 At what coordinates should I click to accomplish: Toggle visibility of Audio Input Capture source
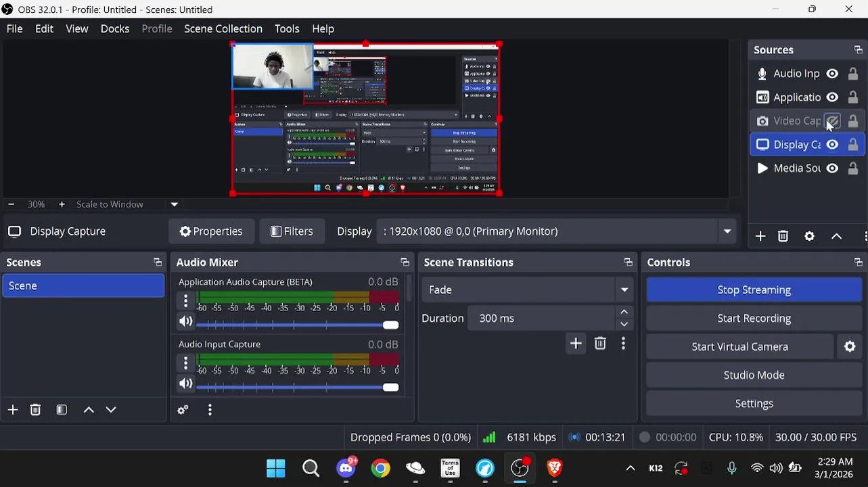pyautogui.click(x=832, y=74)
